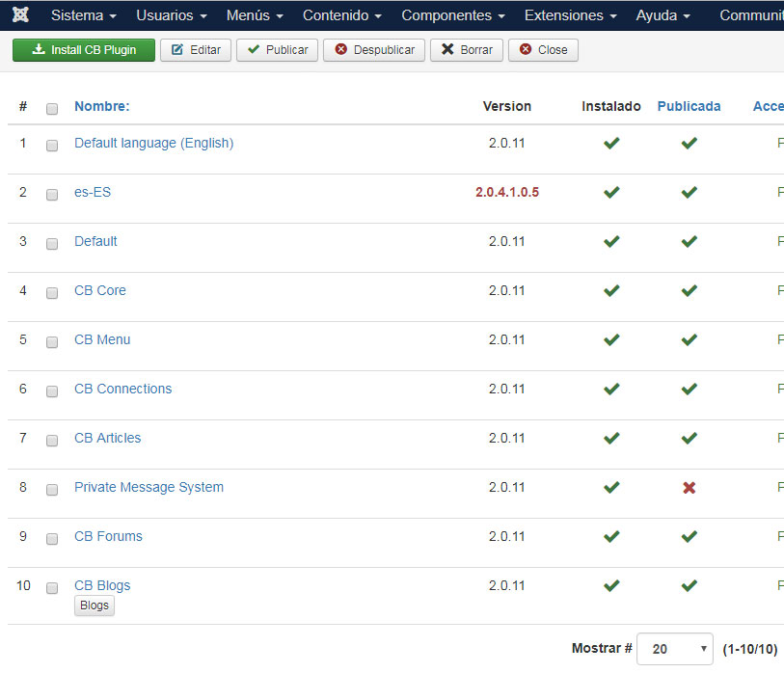Click the Blogs tag under CB Blogs

pos(95,606)
